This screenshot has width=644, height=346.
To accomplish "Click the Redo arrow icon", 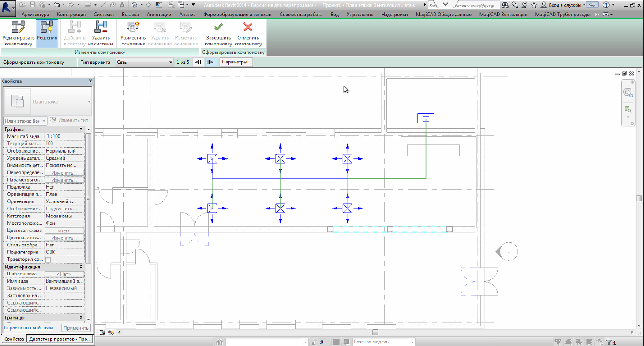I will click(x=71, y=5).
